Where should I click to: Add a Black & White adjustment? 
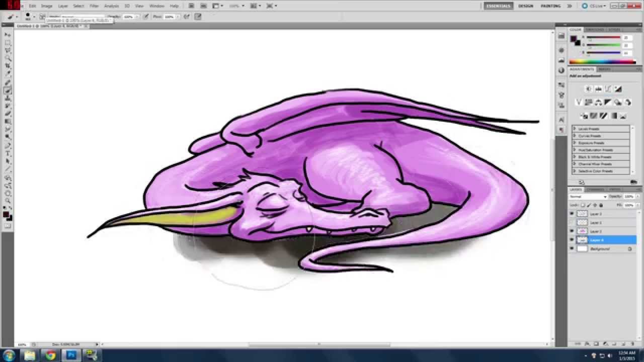click(608, 103)
